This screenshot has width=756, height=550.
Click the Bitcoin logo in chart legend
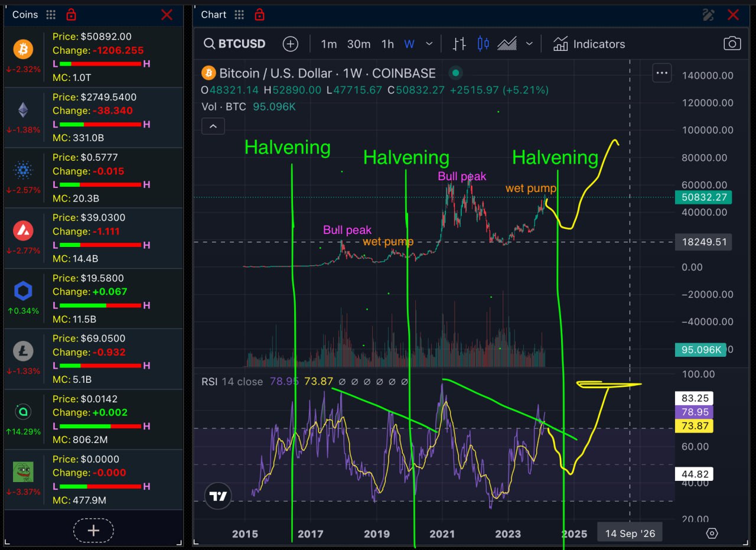(208, 73)
